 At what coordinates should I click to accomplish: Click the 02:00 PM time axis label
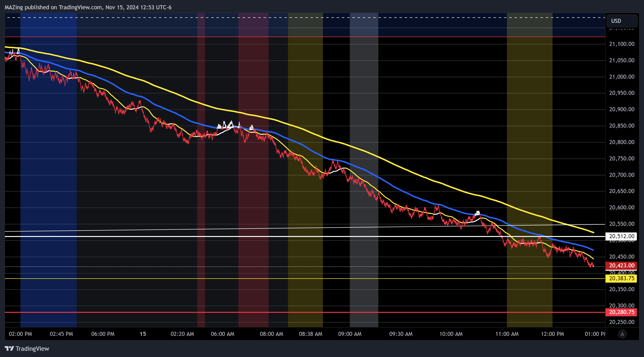pyautogui.click(x=20, y=334)
